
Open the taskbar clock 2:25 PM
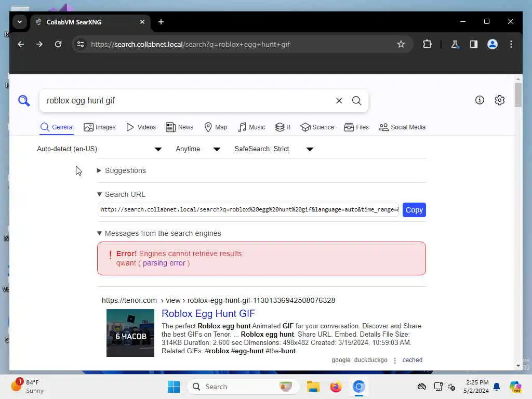pyautogui.click(x=476, y=387)
